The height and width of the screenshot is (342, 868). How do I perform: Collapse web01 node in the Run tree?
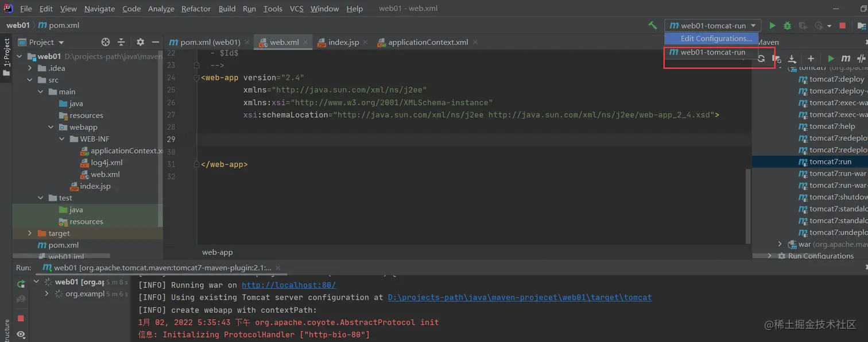(x=37, y=282)
